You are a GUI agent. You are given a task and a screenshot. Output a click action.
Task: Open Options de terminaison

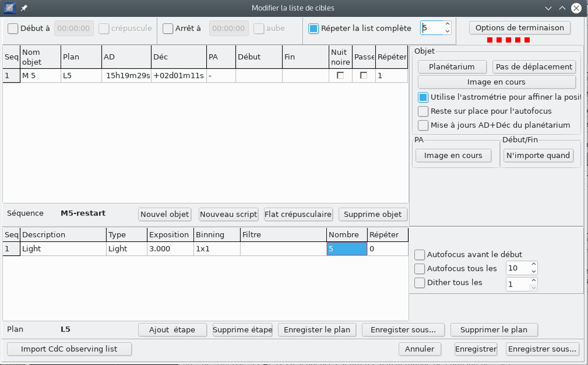(x=520, y=28)
